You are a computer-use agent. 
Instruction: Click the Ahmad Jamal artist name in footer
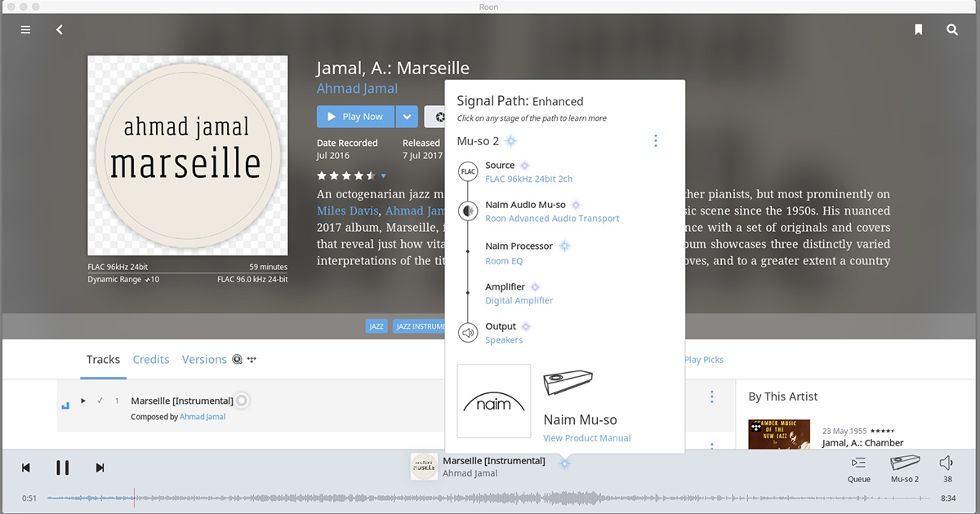point(470,473)
